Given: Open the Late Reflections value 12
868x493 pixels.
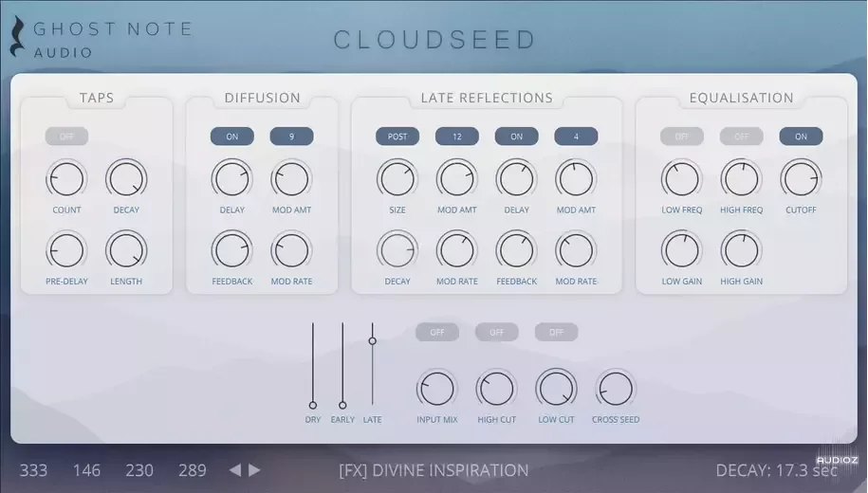Looking at the screenshot, I should pyautogui.click(x=457, y=137).
